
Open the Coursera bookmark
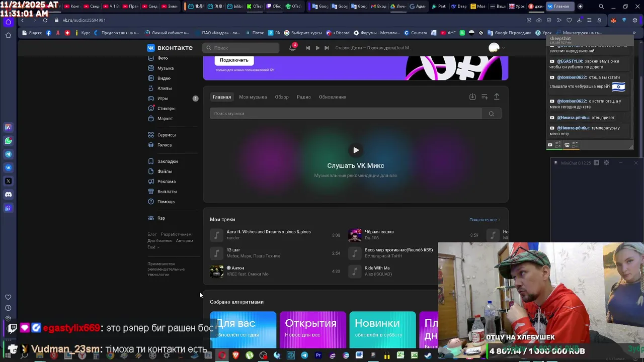[x=416, y=33]
